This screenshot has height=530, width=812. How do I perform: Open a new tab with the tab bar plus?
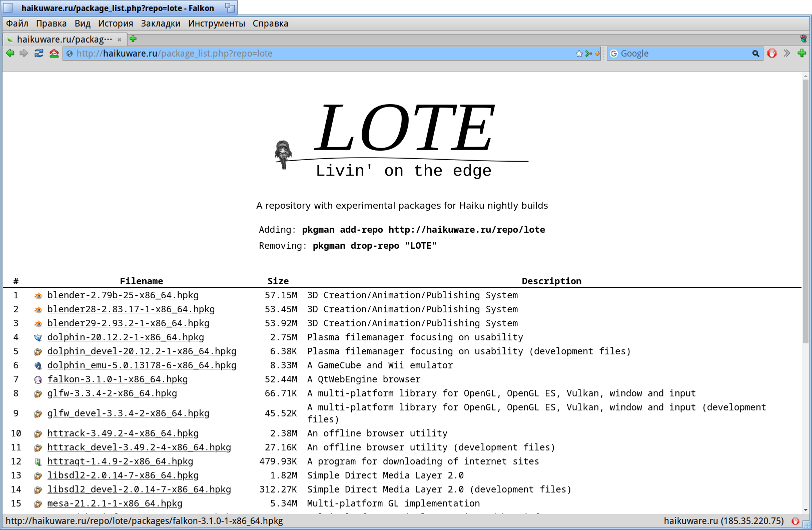(x=133, y=39)
